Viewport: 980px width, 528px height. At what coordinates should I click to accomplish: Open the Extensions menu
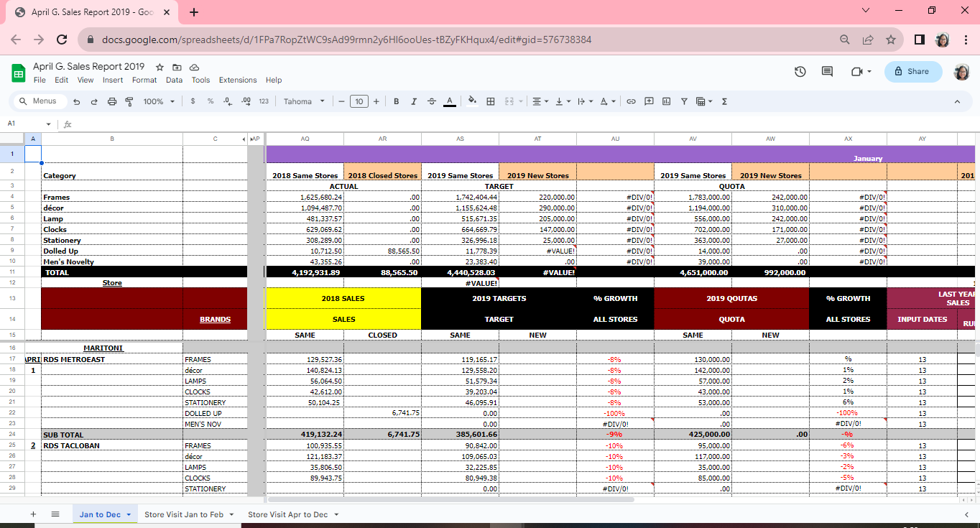point(238,80)
